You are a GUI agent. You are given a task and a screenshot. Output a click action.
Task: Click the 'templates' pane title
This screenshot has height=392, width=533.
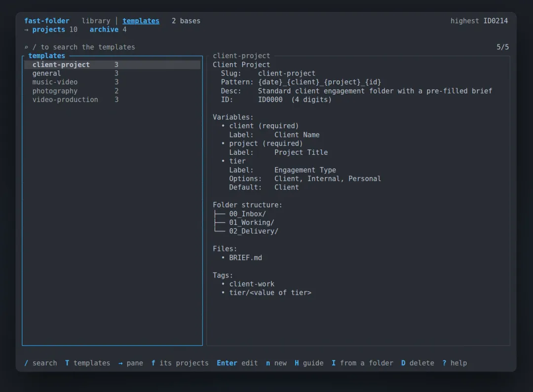pos(46,56)
